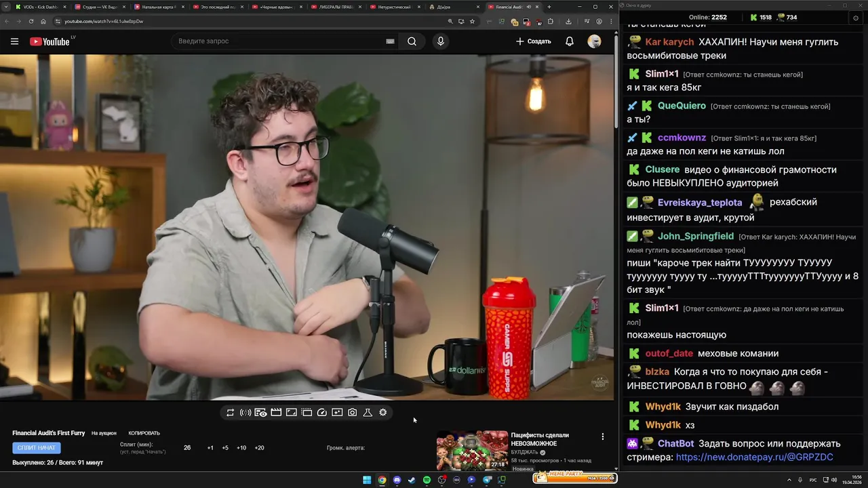
Task: Open on-screen keyboard icon in search box
Action: (390, 41)
